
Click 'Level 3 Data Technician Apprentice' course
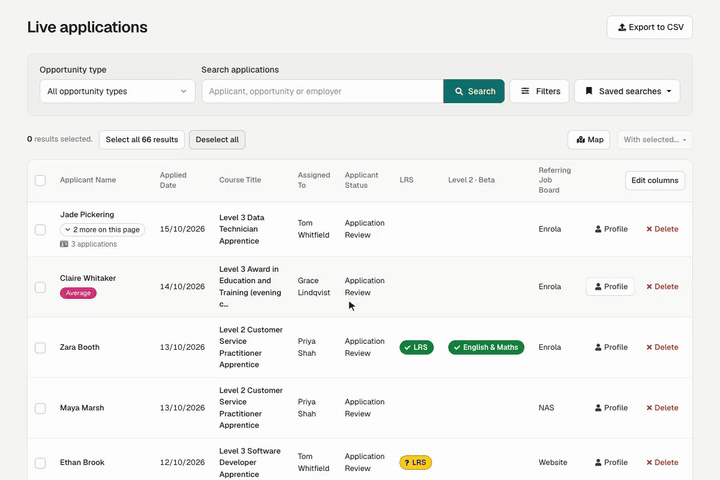click(x=242, y=229)
